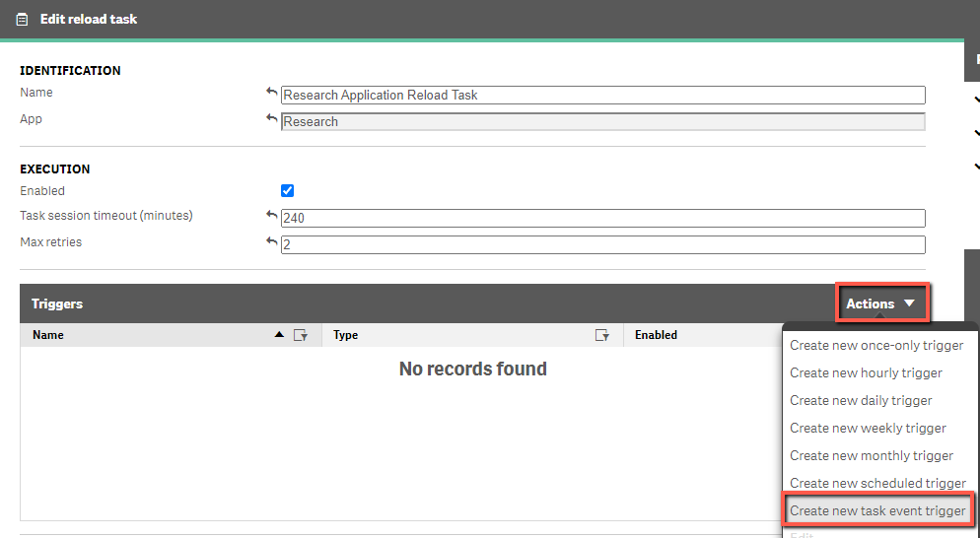
Task: Uncheck the Enabled execution checkbox
Action: point(288,190)
